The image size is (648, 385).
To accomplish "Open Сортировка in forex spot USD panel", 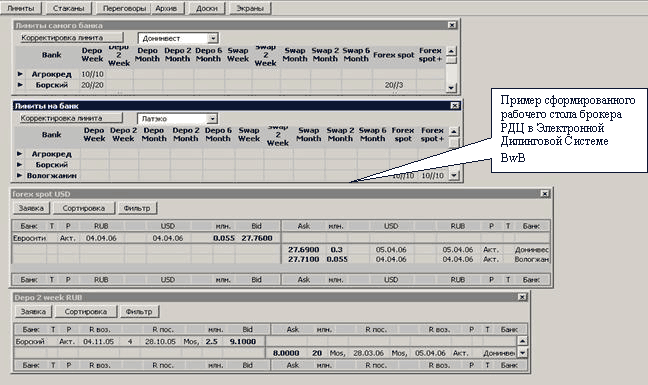I will pos(83,208).
